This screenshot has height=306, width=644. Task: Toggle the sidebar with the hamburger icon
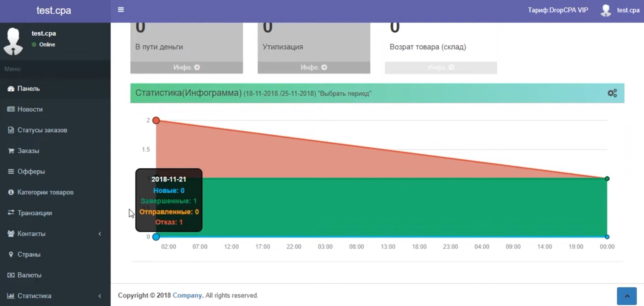121,9
